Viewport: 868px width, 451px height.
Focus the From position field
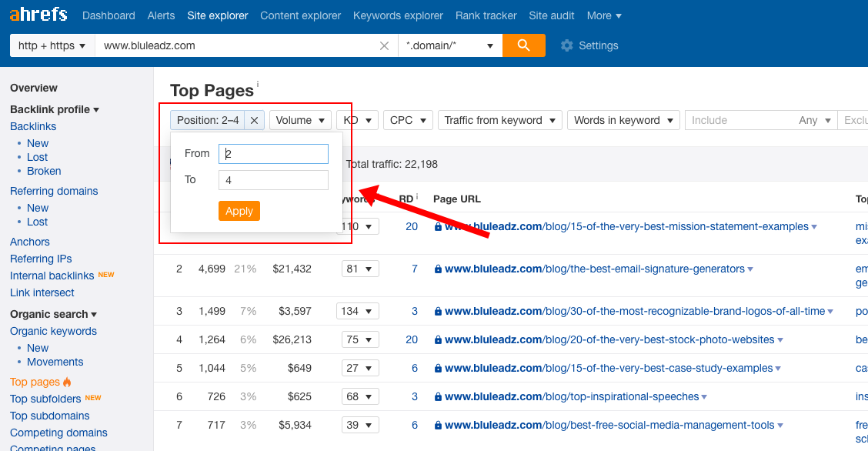coord(273,153)
